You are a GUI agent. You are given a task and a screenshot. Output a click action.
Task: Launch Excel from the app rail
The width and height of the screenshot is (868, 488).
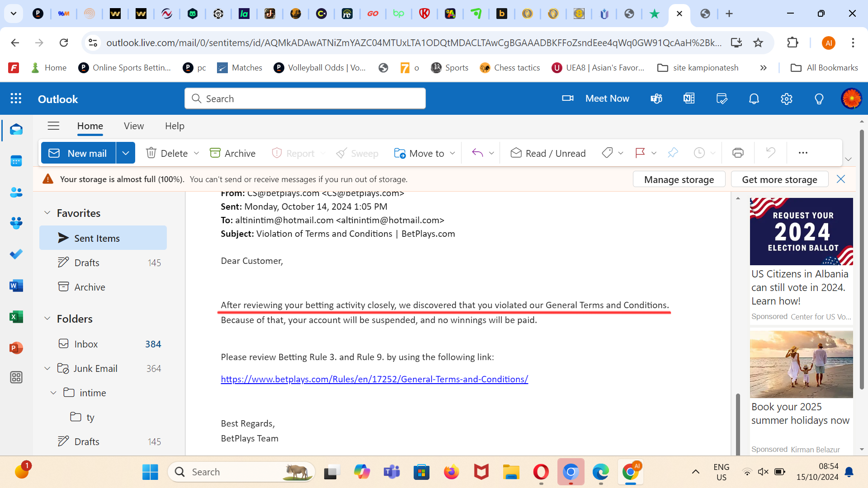click(16, 317)
